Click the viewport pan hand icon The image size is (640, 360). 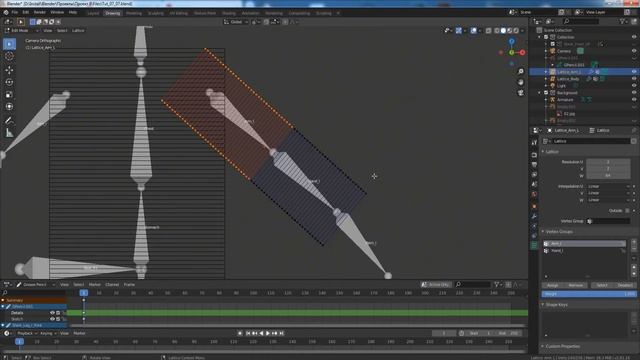[x=520, y=82]
